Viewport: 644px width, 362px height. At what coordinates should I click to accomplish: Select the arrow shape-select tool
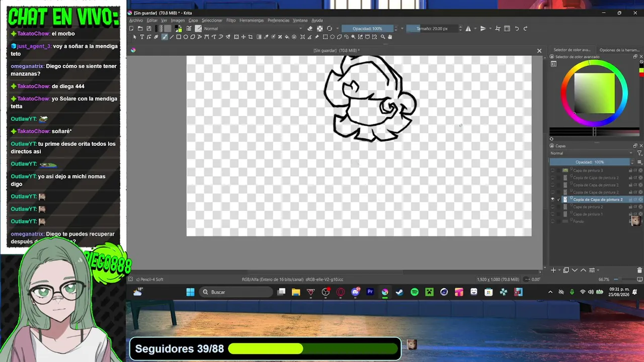[134, 37]
